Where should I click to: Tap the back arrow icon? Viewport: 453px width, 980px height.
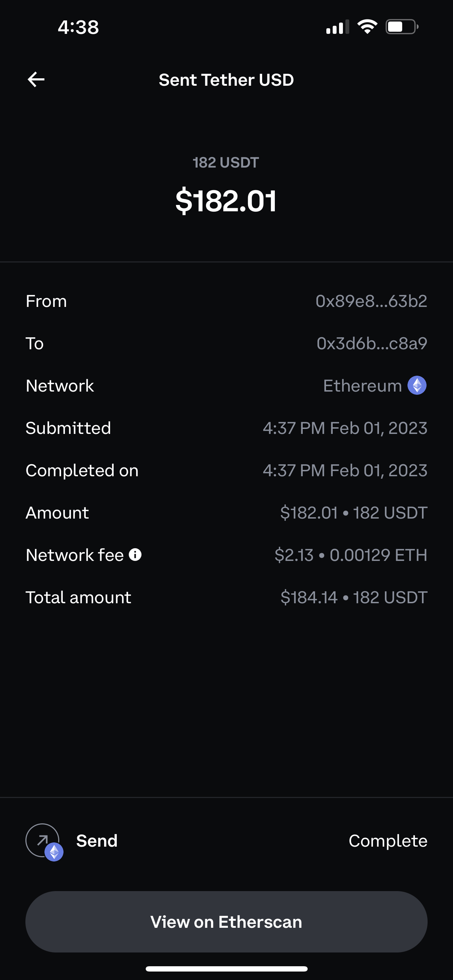36,79
